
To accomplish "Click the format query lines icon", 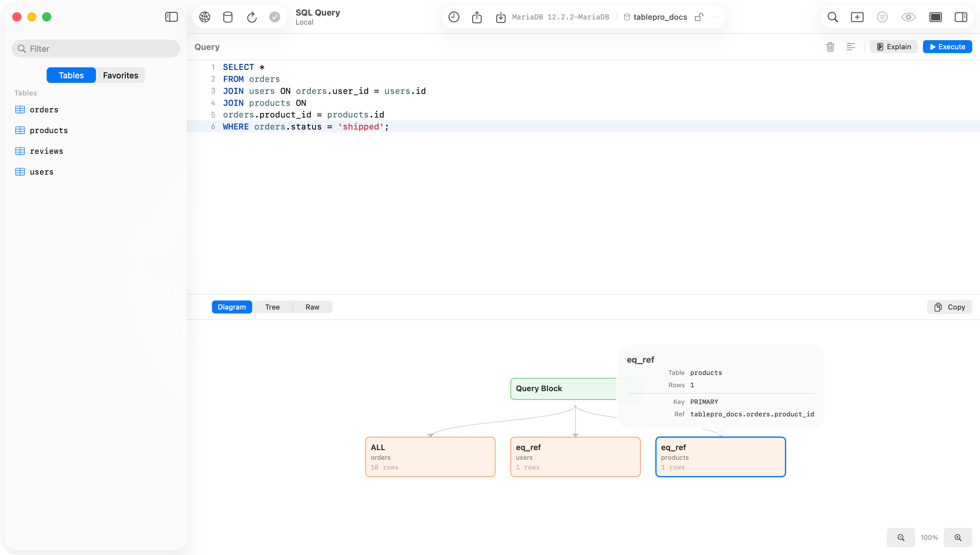I will (851, 47).
